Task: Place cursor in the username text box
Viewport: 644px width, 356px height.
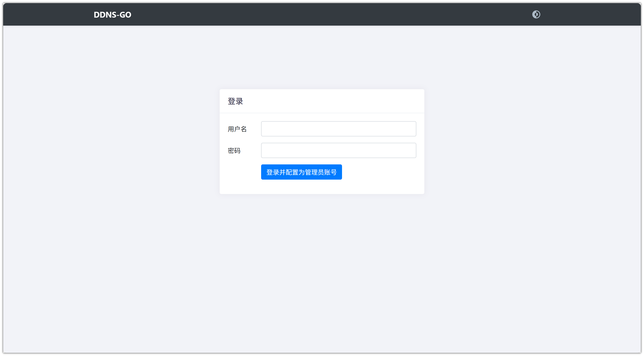Action: [x=338, y=129]
